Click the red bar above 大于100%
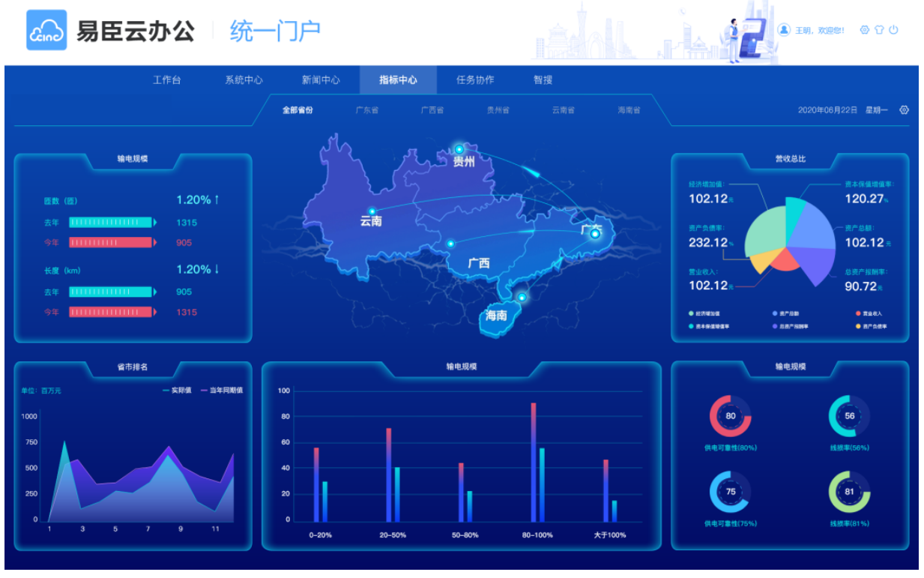Viewport: 924px width, 578px height. (x=606, y=491)
